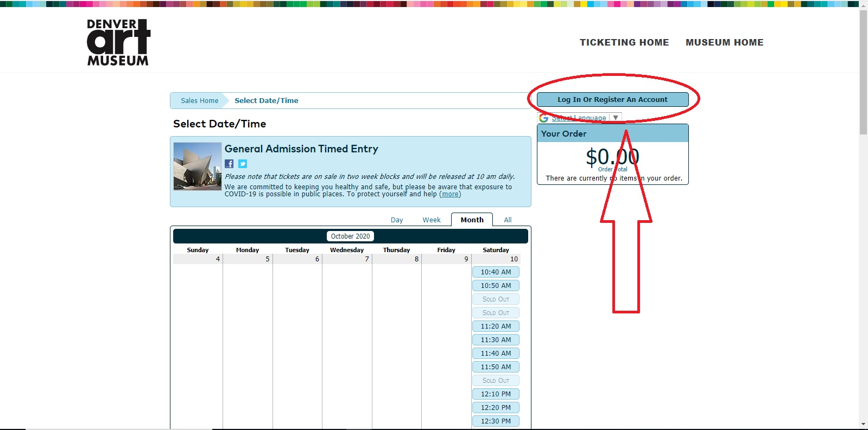Share on Twitter icon
Screen dimensions: 868x430
(x=243, y=164)
